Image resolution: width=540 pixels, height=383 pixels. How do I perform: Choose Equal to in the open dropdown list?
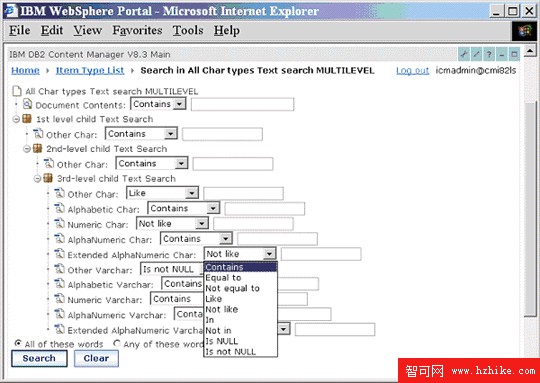[240, 278]
